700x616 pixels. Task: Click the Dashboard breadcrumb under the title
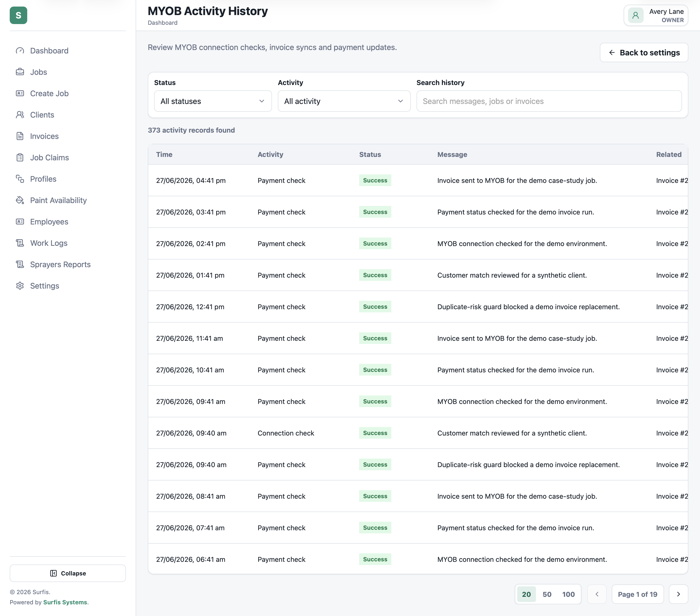click(x=163, y=23)
